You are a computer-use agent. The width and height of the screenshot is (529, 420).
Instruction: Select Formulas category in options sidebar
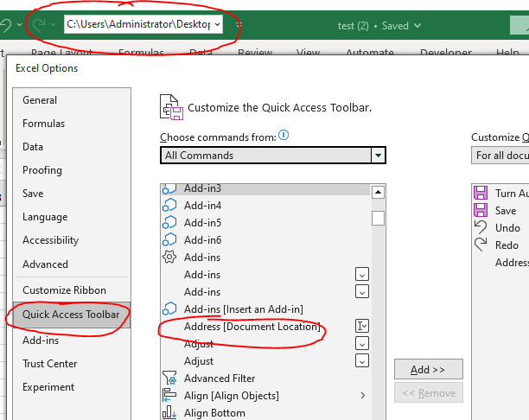43,124
